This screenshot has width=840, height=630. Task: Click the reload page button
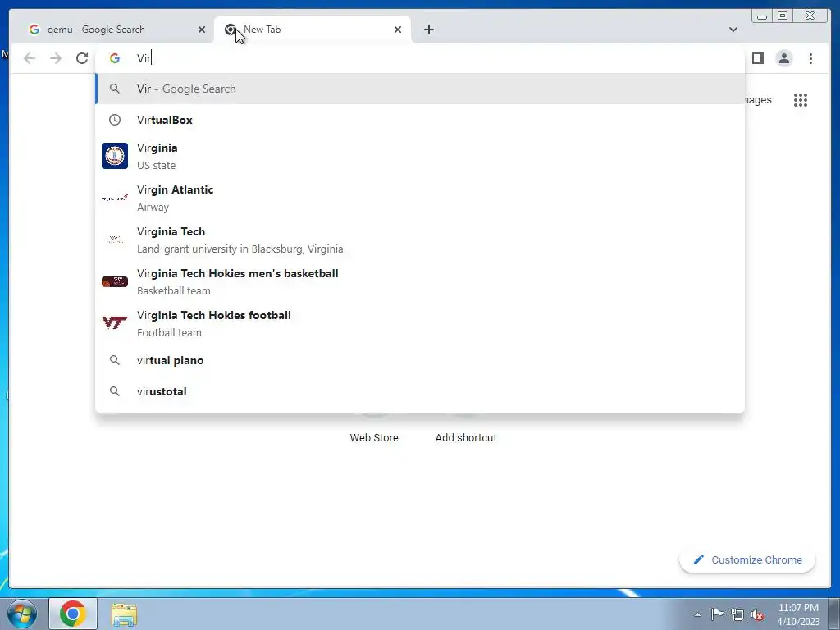click(82, 58)
